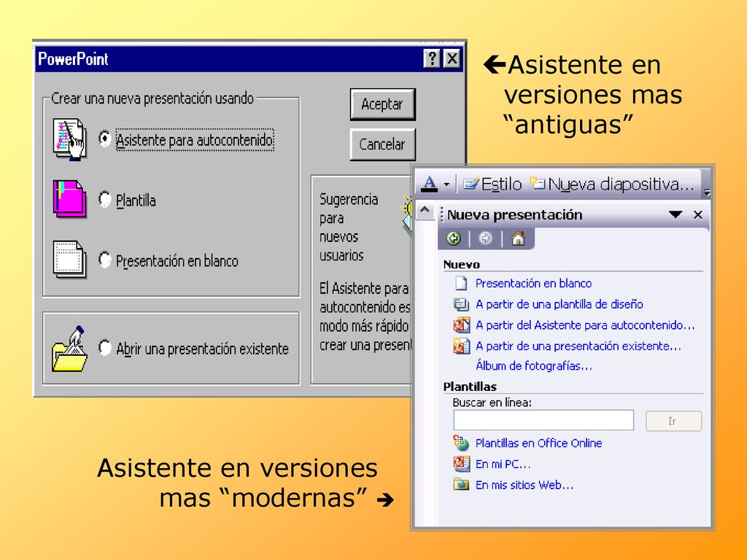The width and height of the screenshot is (747, 560).
Task: Click the green Back arrow in task pane
Action: click(454, 238)
